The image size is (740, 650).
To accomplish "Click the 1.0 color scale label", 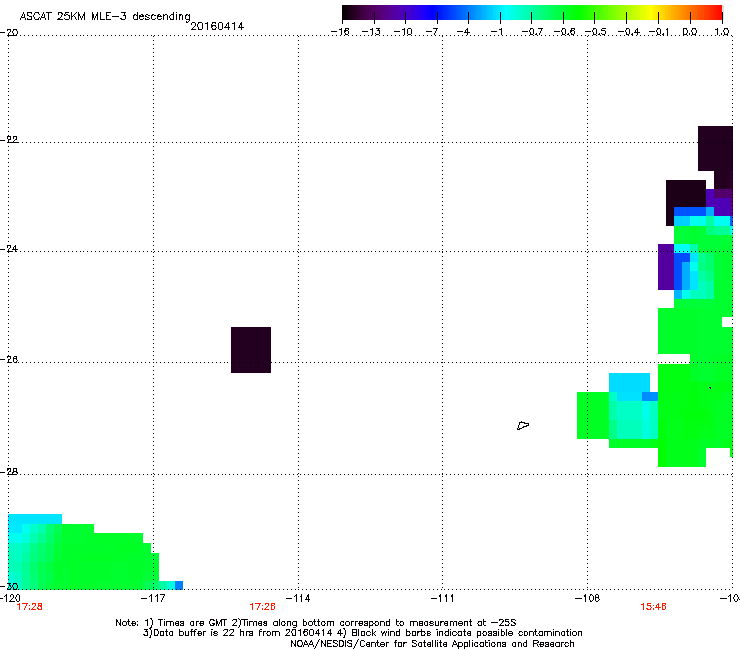I will pyautogui.click(x=722, y=32).
